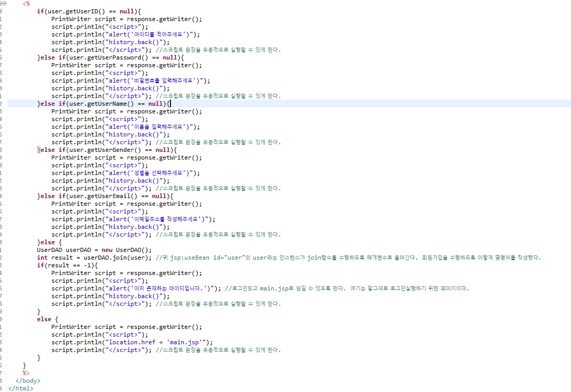This screenshot has height=392, width=571.
Task: Select the else if getUserPassword() == null line
Action: [111, 57]
